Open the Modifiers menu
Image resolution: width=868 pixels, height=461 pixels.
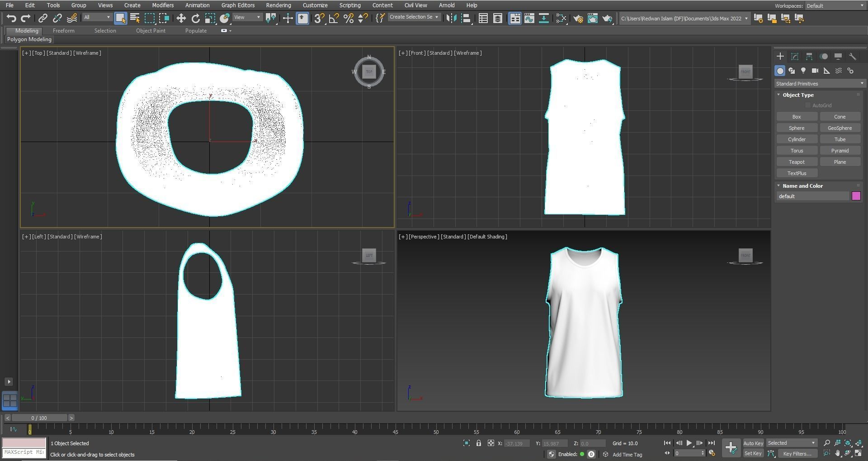[x=162, y=5]
